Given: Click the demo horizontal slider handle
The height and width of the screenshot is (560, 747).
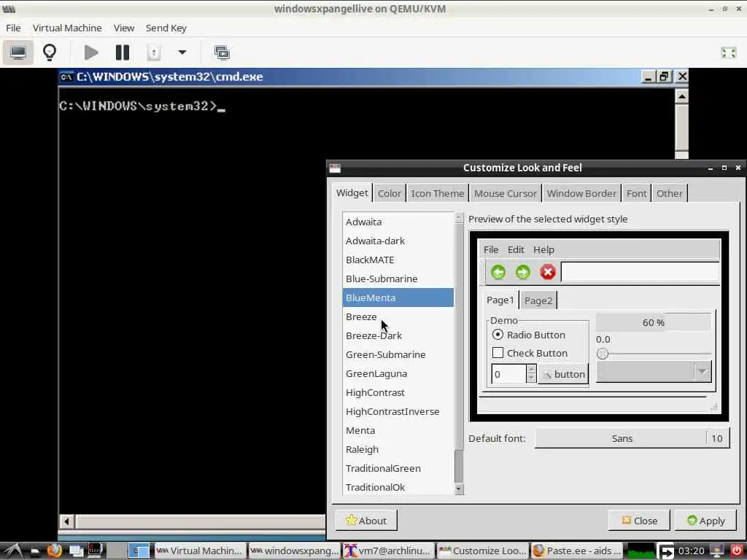Looking at the screenshot, I should click(x=603, y=354).
